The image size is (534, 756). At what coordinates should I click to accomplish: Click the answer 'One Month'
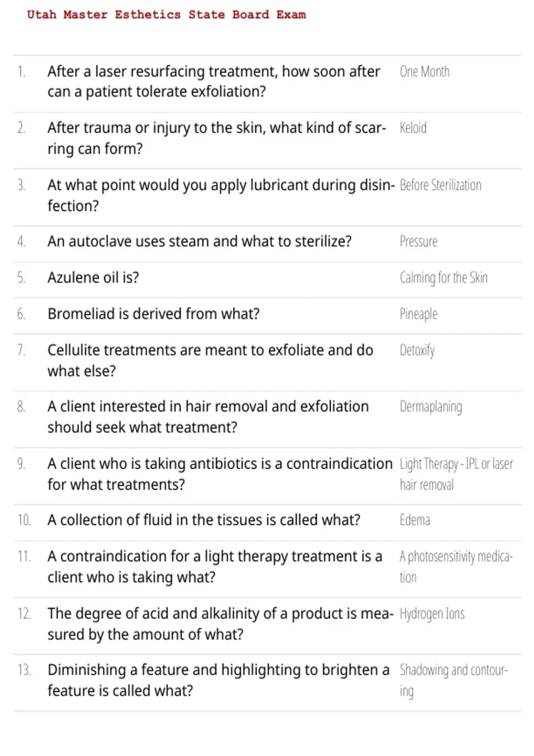tap(425, 72)
